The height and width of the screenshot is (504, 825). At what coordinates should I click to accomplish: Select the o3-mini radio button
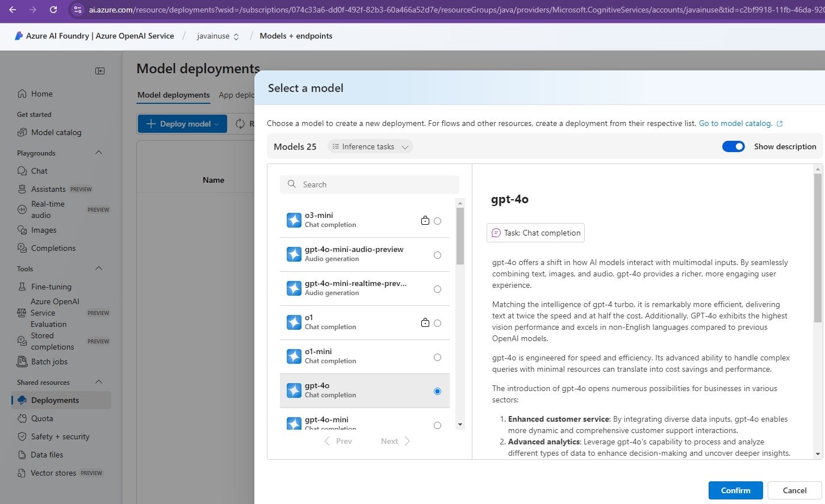pyautogui.click(x=437, y=221)
